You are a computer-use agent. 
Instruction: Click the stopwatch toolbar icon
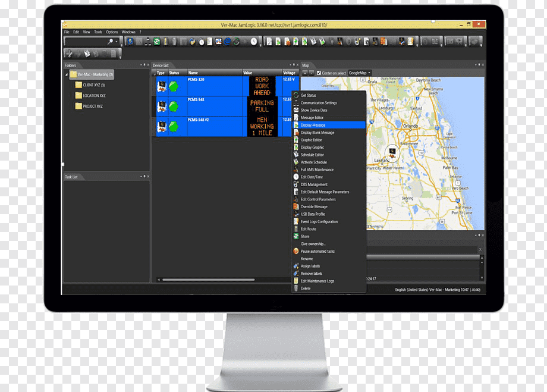click(x=202, y=42)
